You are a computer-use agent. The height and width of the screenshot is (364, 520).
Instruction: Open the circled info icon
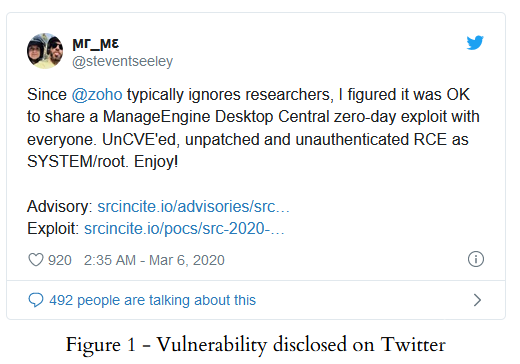(476, 259)
